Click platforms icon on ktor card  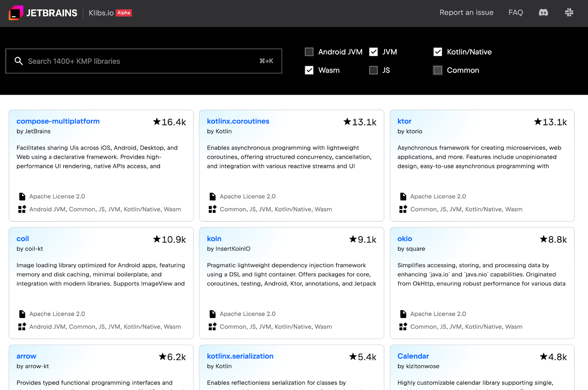[x=403, y=209]
